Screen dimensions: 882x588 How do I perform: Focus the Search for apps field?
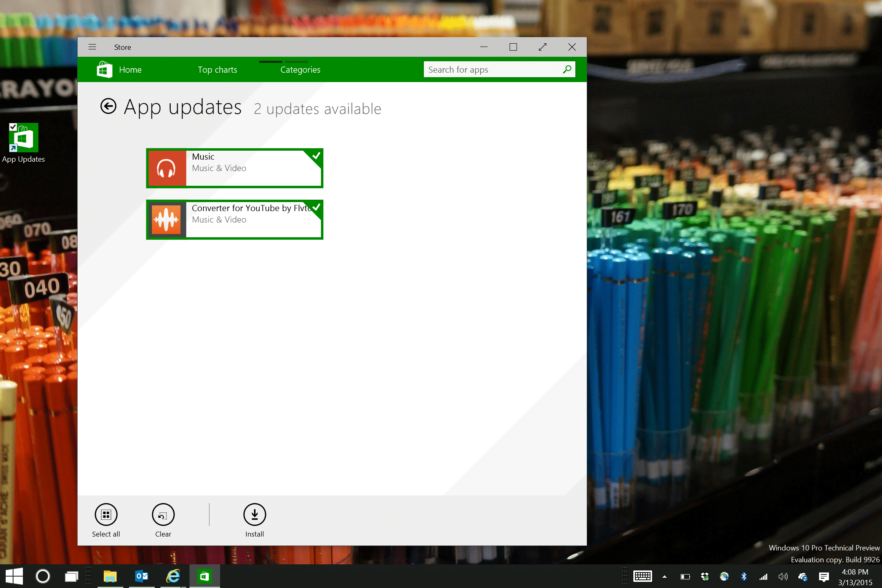[x=499, y=69]
